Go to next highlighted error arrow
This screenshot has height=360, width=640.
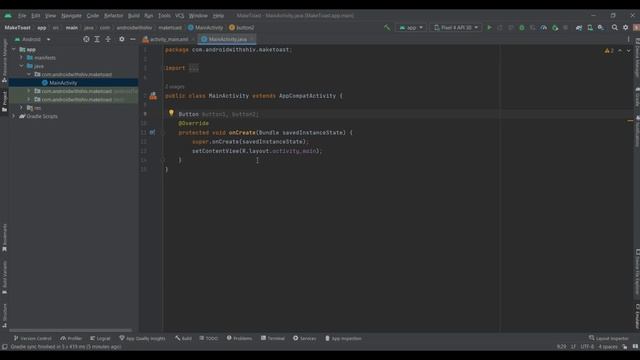(629, 51)
